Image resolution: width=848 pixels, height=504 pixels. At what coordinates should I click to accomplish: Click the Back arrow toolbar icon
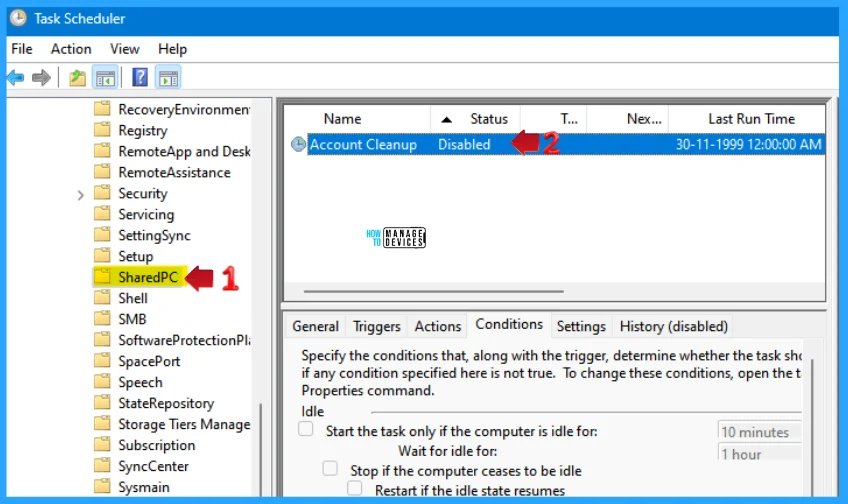[16, 78]
